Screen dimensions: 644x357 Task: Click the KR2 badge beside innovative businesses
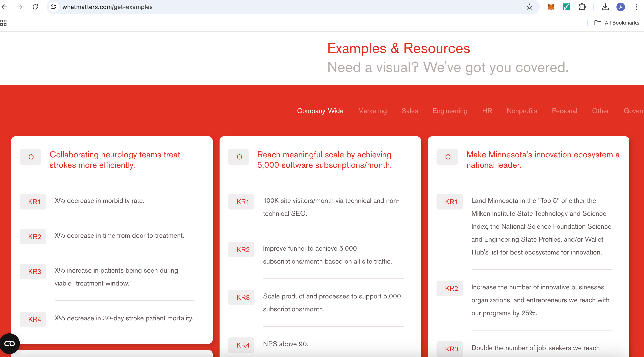pos(449,288)
